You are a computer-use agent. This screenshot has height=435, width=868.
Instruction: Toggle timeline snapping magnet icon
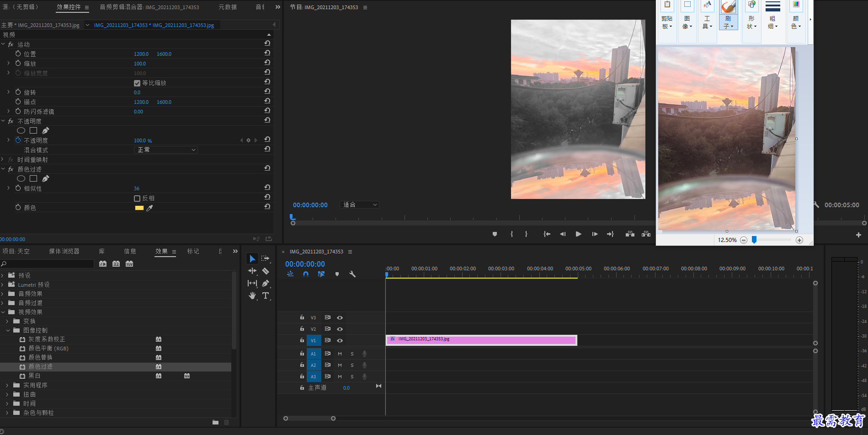(x=306, y=274)
